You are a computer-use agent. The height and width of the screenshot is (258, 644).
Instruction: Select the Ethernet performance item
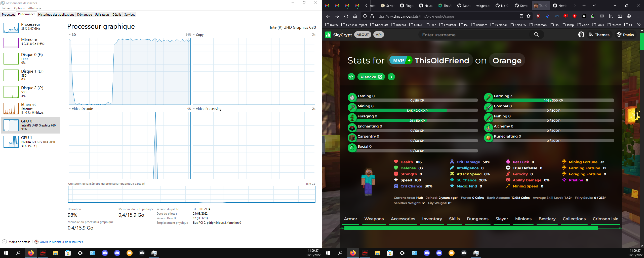click(31, 108)
